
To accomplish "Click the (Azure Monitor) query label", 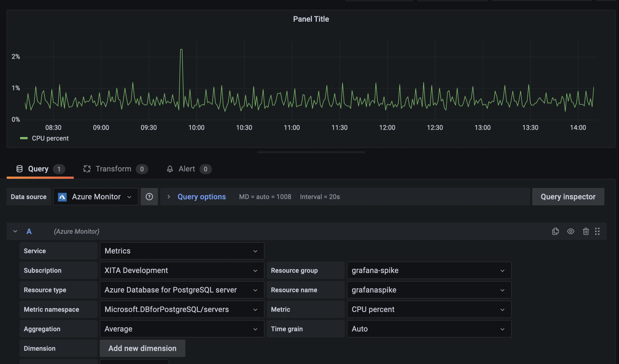I will [76, 231].
